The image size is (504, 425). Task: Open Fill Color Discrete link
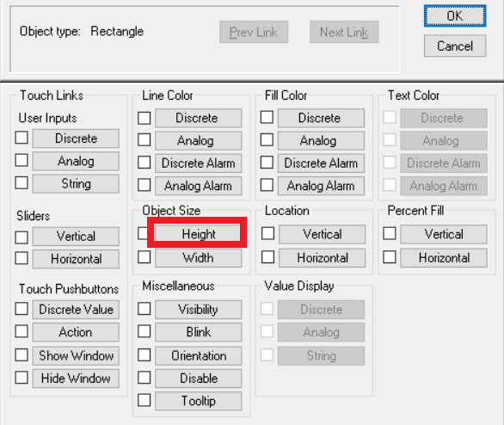[321, 118]
